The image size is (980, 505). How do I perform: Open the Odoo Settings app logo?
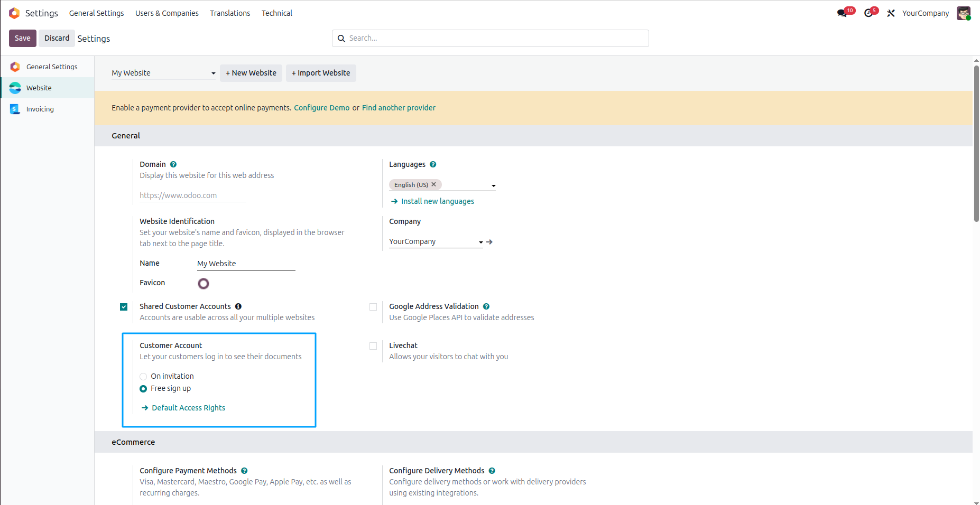pyautogui.click(x=14, y=13)
